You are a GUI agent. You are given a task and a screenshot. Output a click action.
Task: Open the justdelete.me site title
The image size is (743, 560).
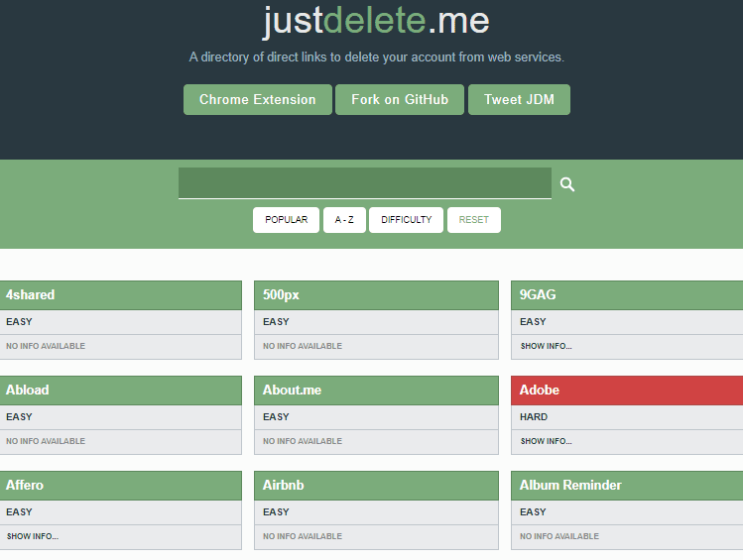coord(376,21)
